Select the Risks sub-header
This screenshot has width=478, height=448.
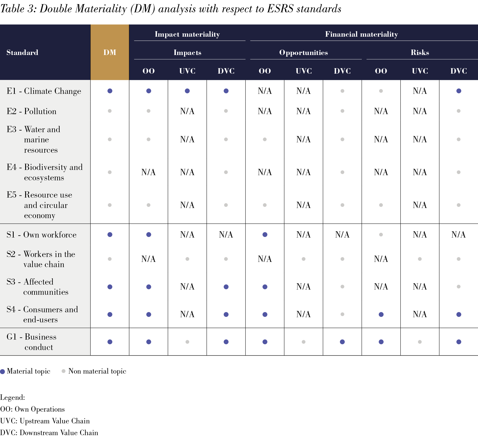coord(420,53)
